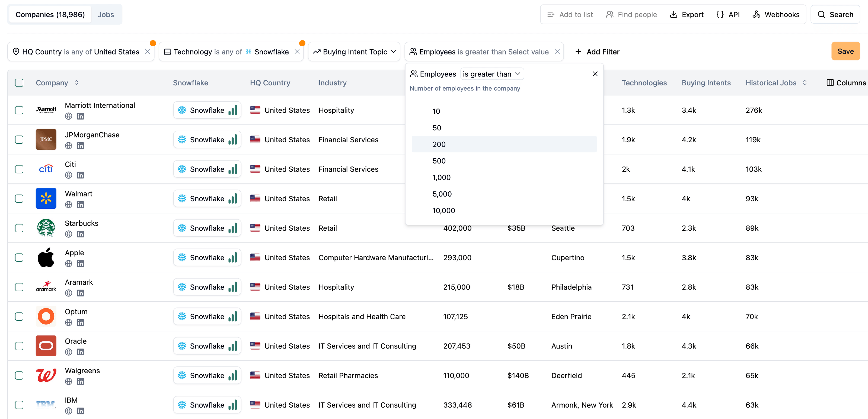Close the Employees filter popup
Viewport: 868px width, 419px height.
click(x=595, y=74)
